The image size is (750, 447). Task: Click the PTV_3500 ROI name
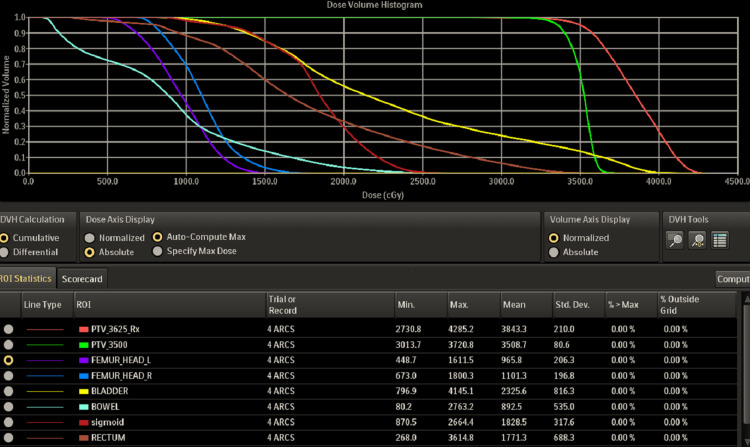tap(109, 345)
